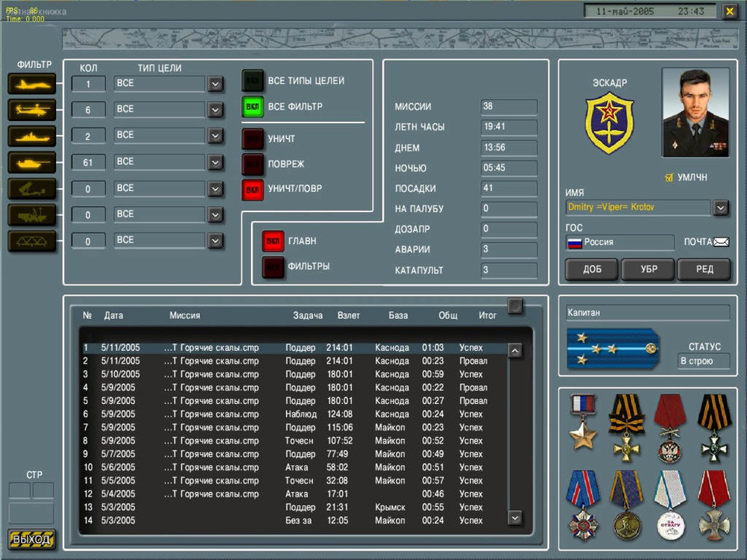Select the tank filter icon
Screen dimensions: 747x560
point(31,162)
